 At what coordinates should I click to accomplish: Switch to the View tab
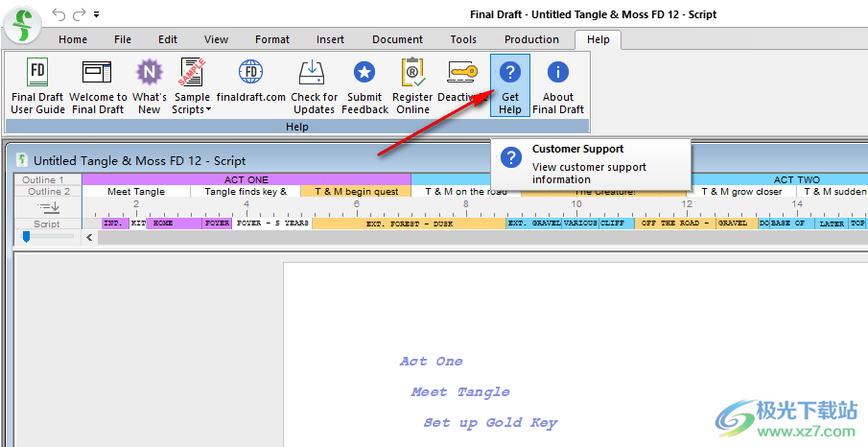216,39
